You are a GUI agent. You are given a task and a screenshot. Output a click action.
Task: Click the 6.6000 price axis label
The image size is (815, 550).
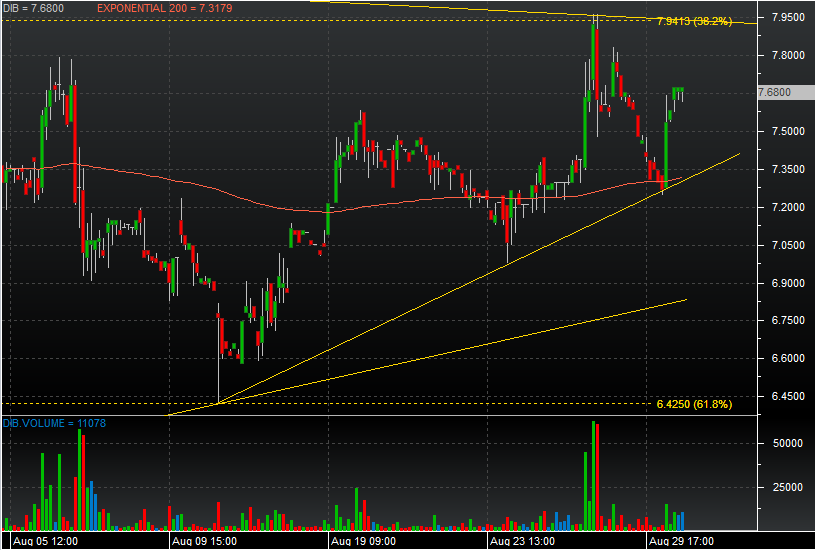pyautogui.click(x=777, y=358)
